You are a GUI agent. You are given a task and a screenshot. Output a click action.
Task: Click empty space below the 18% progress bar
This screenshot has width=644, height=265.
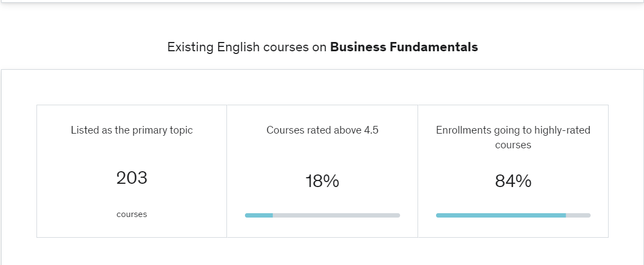(322, 227)
